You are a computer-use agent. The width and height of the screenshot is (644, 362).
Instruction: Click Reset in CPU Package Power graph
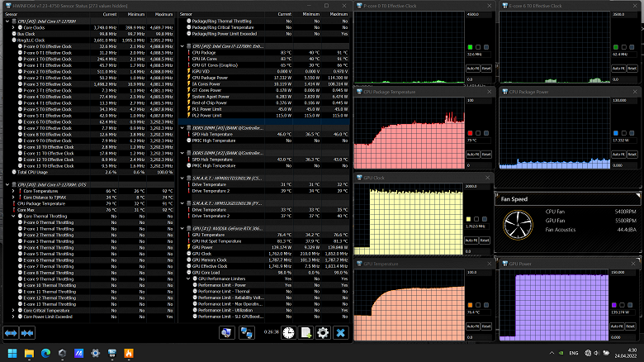[632, 155]
